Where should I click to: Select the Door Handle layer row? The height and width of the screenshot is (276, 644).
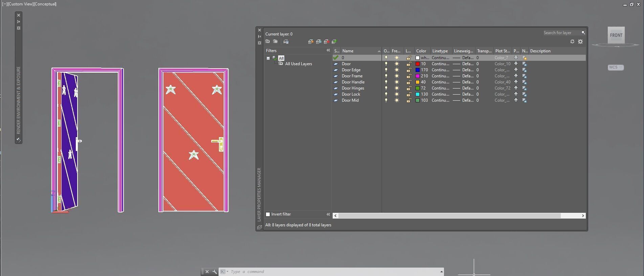pos(459,82)
